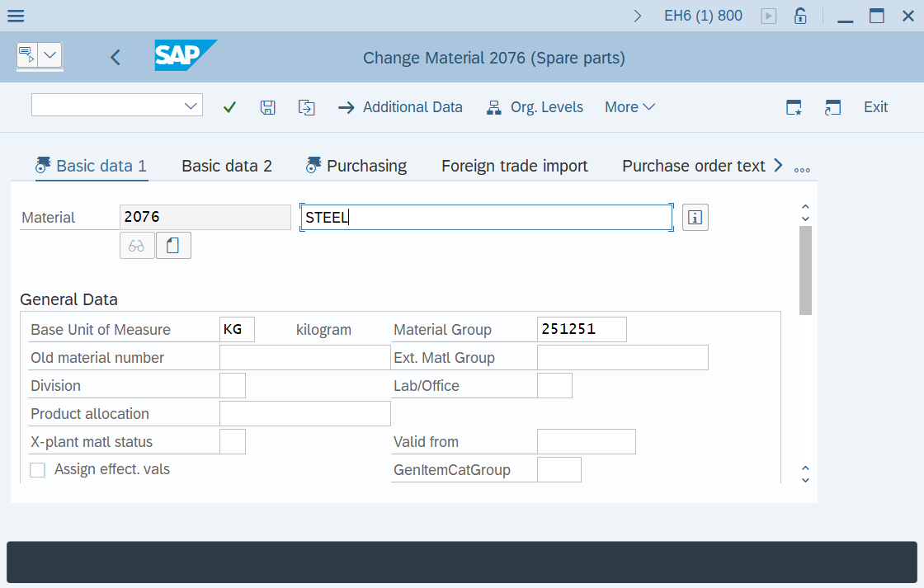This screenshot has width=924, height=588.
Task: Open the Purchasing tab
Action: pyautogui.click(x=366, y=166)
